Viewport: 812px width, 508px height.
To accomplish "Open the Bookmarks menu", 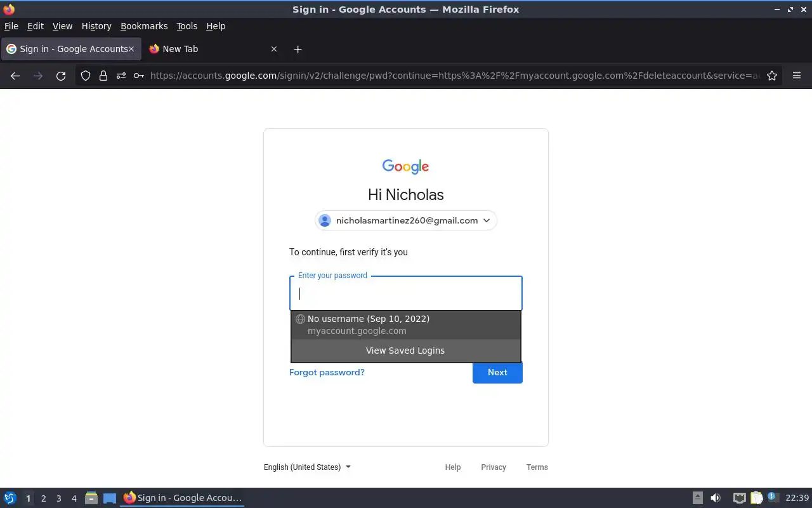I will (x=144, y=26).
